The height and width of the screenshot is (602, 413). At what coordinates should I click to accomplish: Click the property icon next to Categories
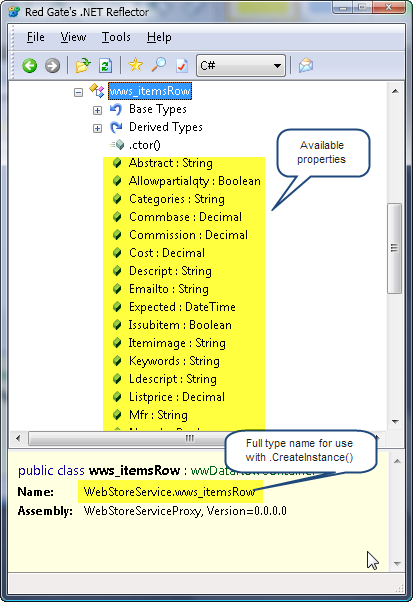[117, 199]
